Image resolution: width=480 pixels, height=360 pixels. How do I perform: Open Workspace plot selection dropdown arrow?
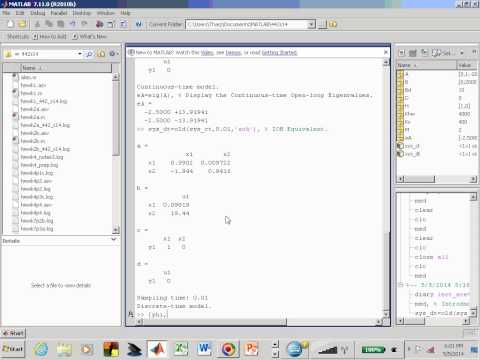click(462, 53)
